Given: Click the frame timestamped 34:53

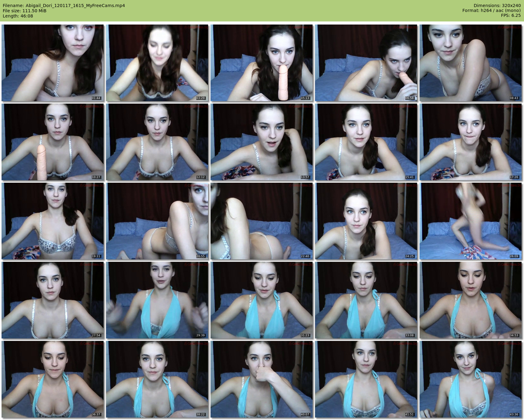Looking at the screenshot, I should tap(470, 300).
